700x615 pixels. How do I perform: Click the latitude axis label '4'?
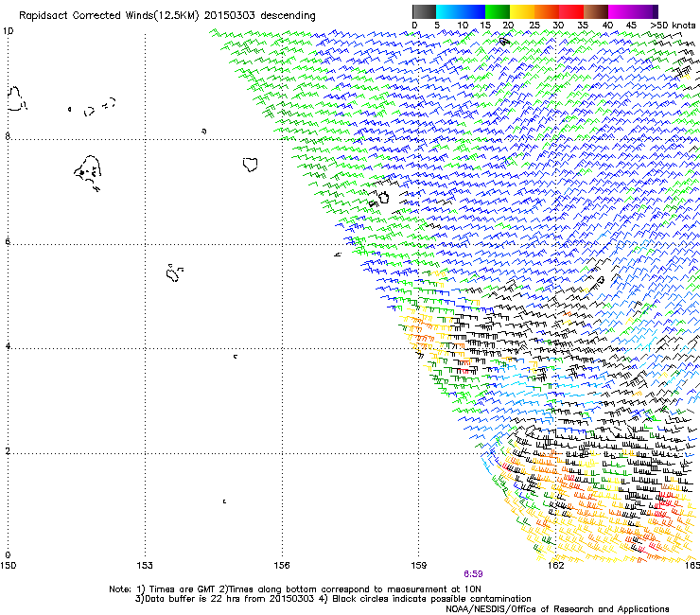click(8, 346)
